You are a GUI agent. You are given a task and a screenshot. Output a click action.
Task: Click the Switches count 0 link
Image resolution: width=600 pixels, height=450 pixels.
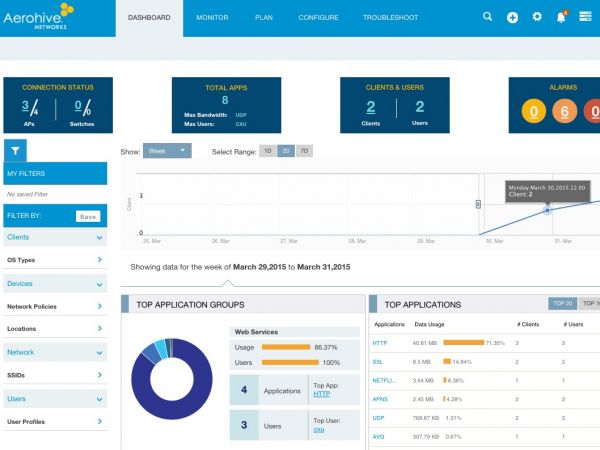click(78, 105)
